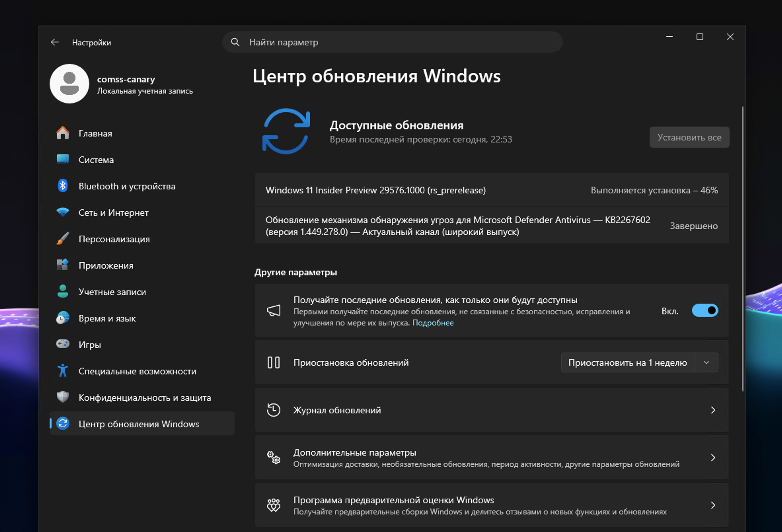Click the history clock icon for Журнал обновлений

tap(274, 410)
